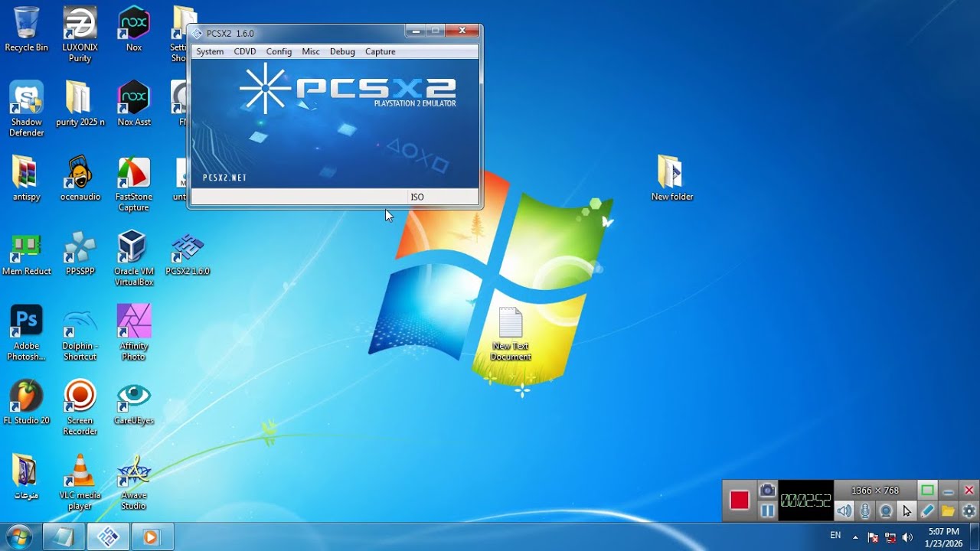Open the media player taskbar button
980x551 pixels.
pyautogui.click(x=152, y=537)
